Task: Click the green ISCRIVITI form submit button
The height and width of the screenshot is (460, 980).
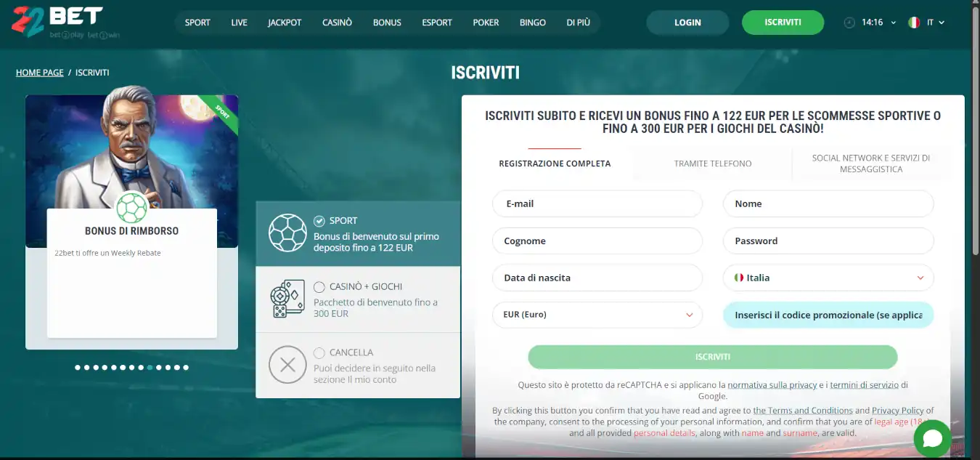Action: pos(713,357)
